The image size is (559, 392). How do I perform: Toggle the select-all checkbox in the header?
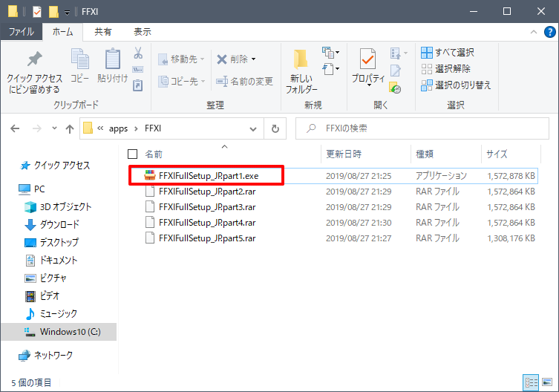pyautogui.click(x=133, y=154)
